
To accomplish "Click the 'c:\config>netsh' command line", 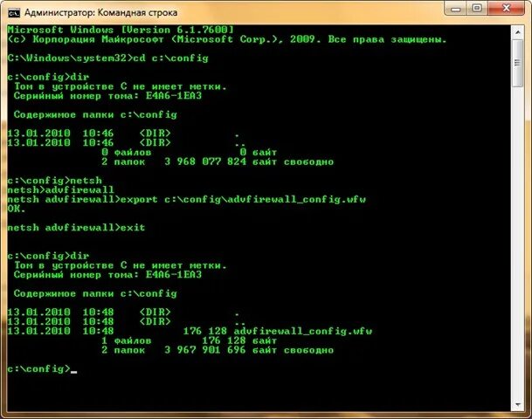I will [x=55, y=181].
